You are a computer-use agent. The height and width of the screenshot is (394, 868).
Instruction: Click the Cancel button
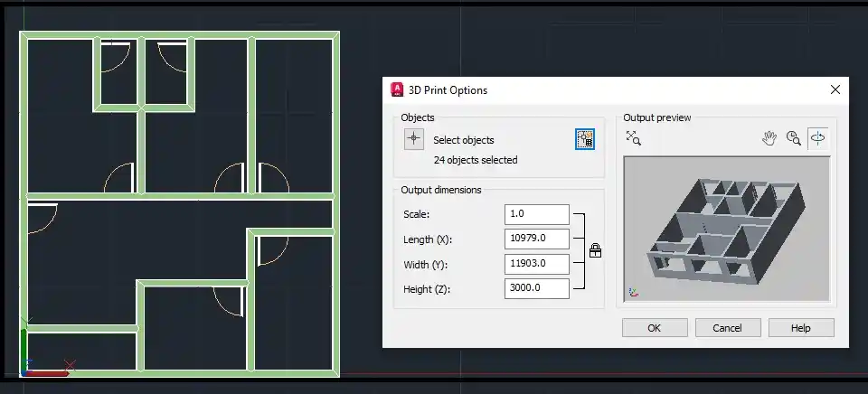pos(727,328)
